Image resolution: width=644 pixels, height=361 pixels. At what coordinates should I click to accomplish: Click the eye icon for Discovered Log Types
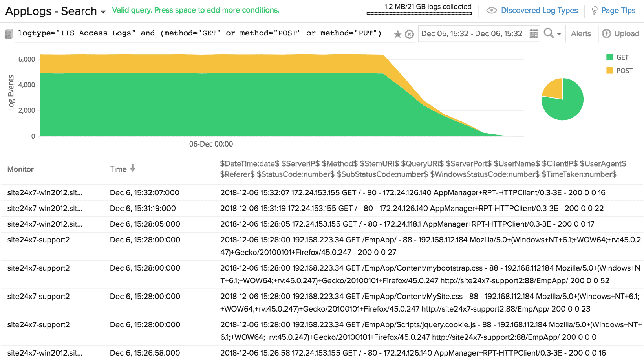(x=491, y=11)
